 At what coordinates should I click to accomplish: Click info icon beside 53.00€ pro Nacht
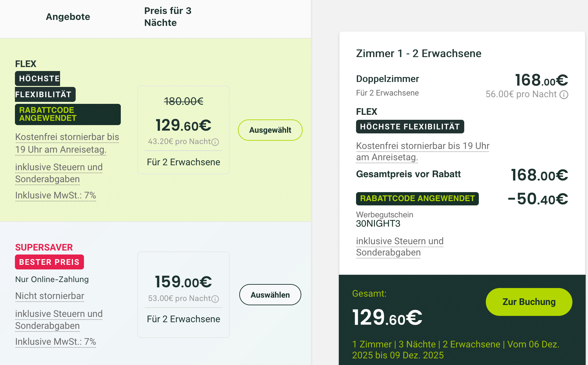tap(215, 299)
